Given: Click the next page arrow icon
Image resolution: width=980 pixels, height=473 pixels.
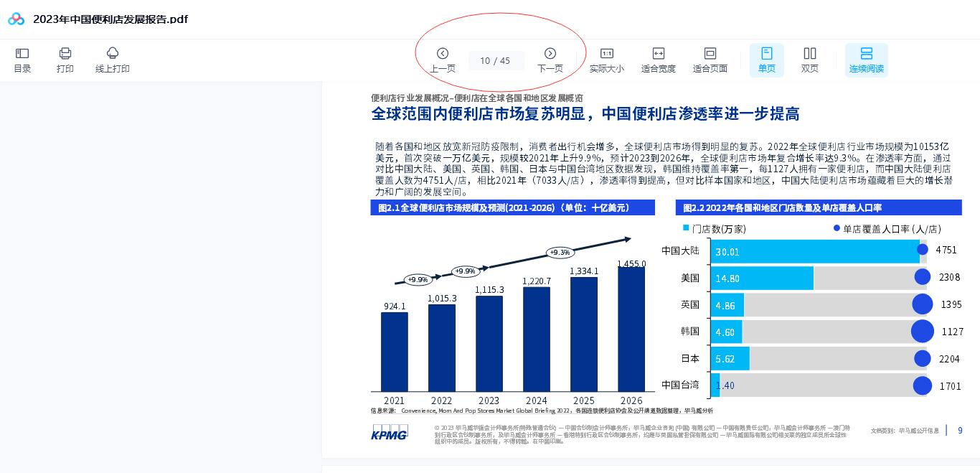Looking at the screenshot, I should click(x=550, y=53).
